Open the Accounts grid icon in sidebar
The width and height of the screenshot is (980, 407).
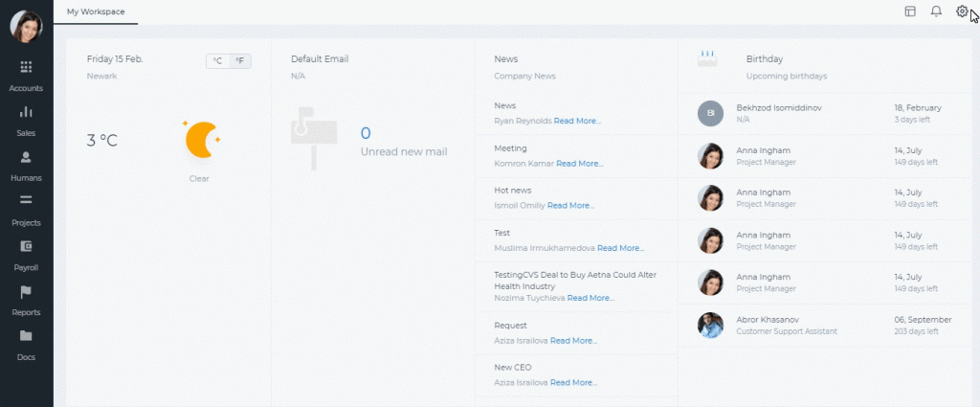point(26,67)
